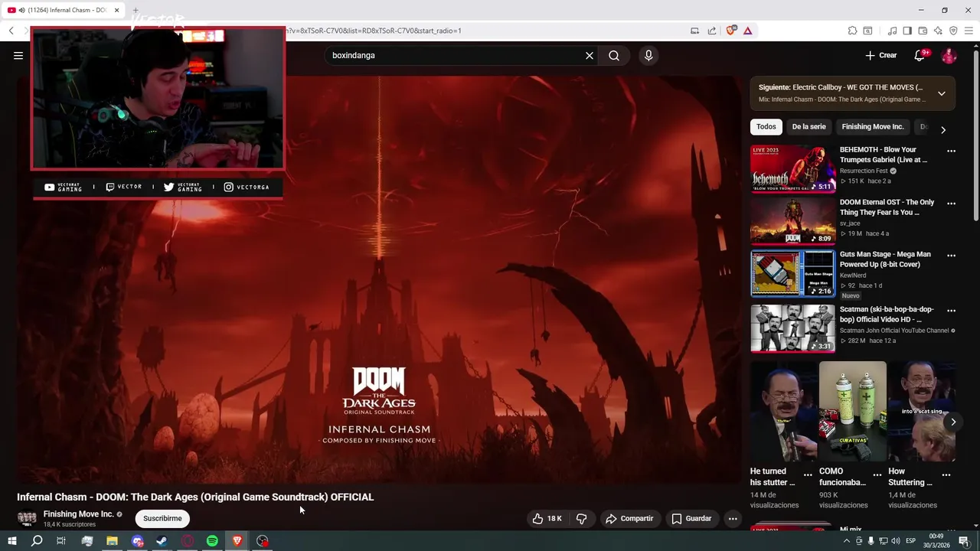Screen dimensions: 980x551
Task: Open options for the Behemoth video
Action: [x=951, y=151]
